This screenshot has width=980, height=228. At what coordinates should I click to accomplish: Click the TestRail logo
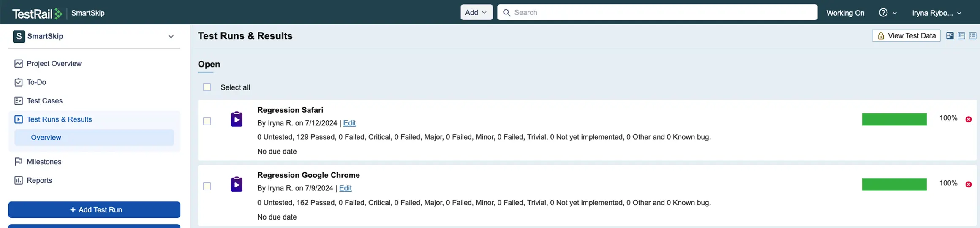tap(37, 13)
